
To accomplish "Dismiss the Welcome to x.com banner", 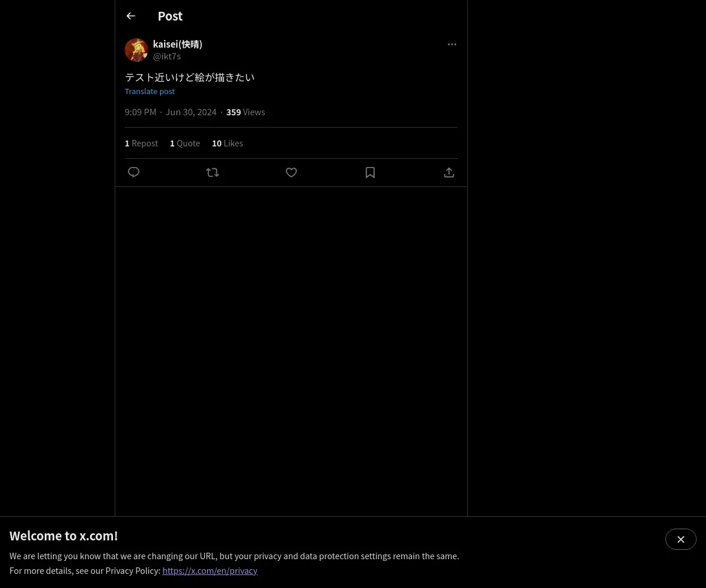I will [681, 539].
